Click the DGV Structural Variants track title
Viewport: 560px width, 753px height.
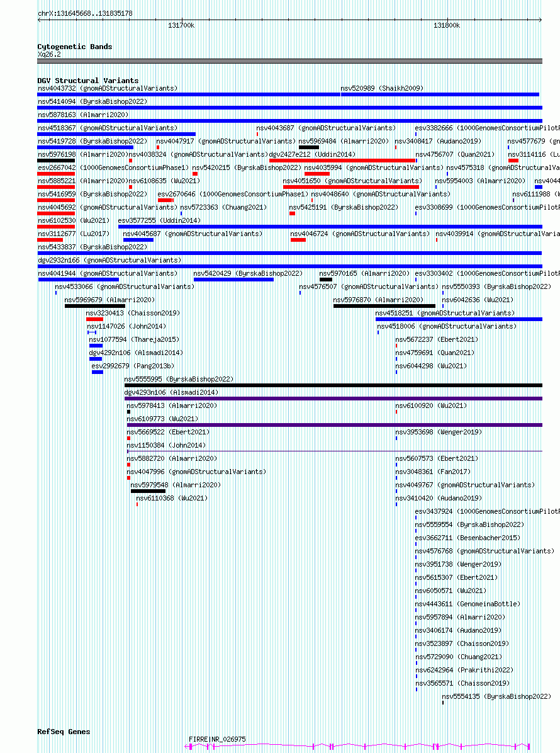(88, 81)
